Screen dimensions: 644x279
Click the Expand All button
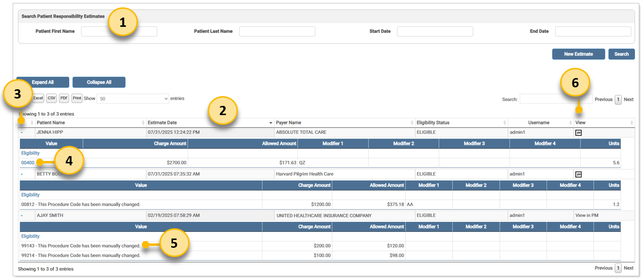(43, 82)
